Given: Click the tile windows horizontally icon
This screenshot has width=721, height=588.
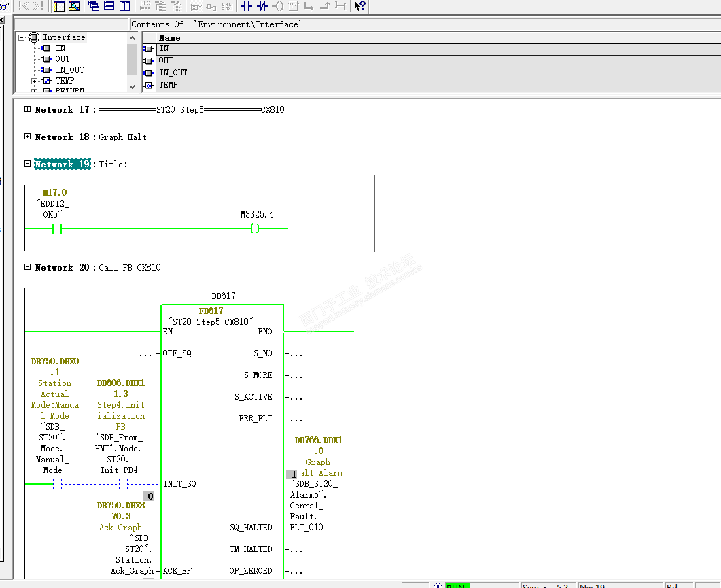Looking at the screenshot, I should tap(109, 6).
